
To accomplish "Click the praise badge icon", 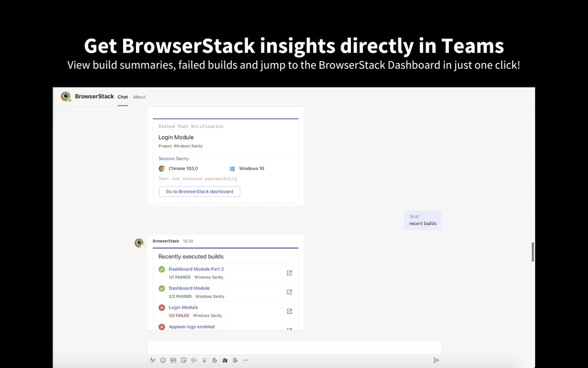I will coord(204,360).
